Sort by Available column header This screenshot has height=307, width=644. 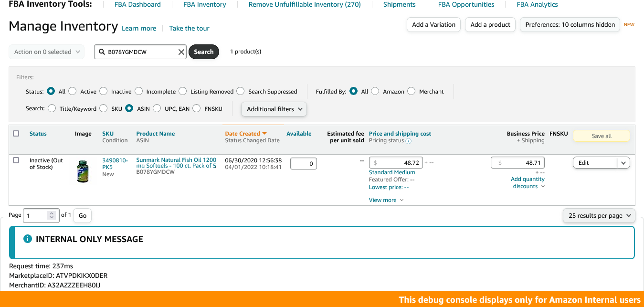[299, 134]
